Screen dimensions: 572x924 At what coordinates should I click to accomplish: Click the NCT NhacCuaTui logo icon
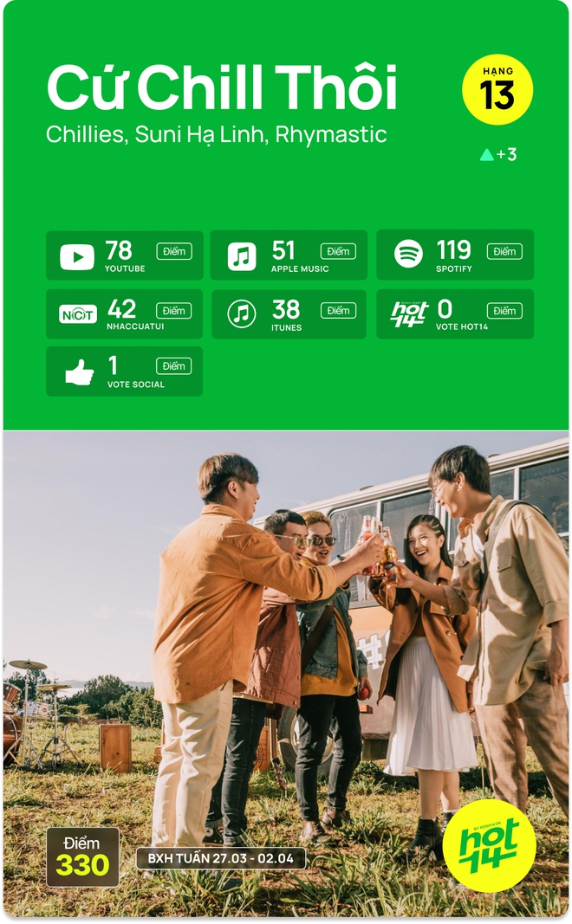[x=78, y=314]
